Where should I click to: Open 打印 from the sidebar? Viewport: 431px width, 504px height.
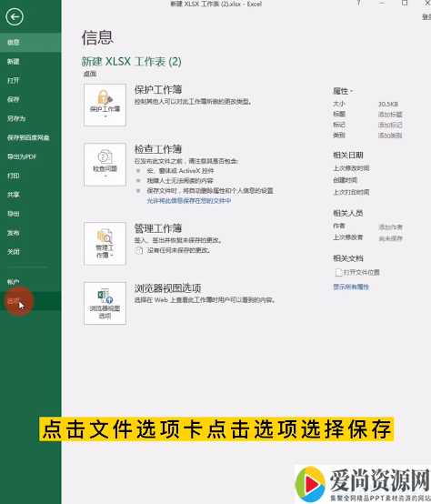click(31, 176)
